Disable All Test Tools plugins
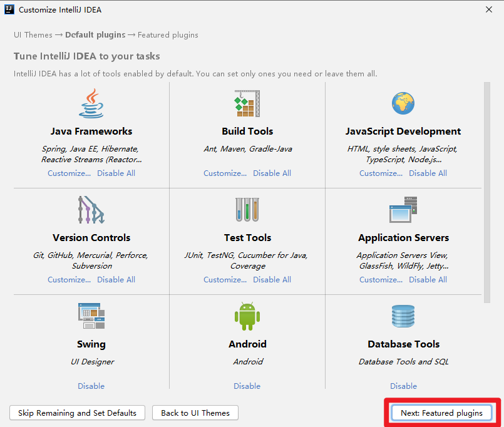 coord(272,280)
